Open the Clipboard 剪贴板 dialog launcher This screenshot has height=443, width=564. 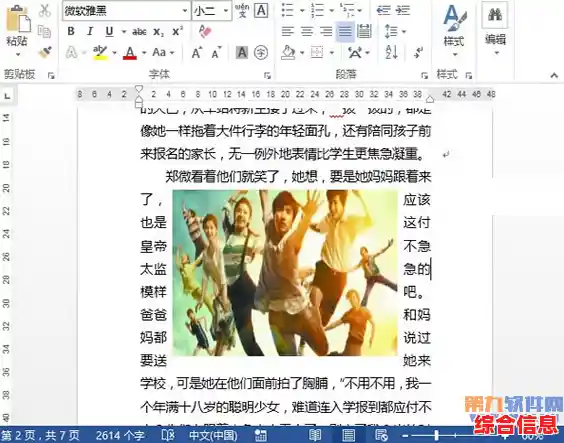[x=51, y=75]
